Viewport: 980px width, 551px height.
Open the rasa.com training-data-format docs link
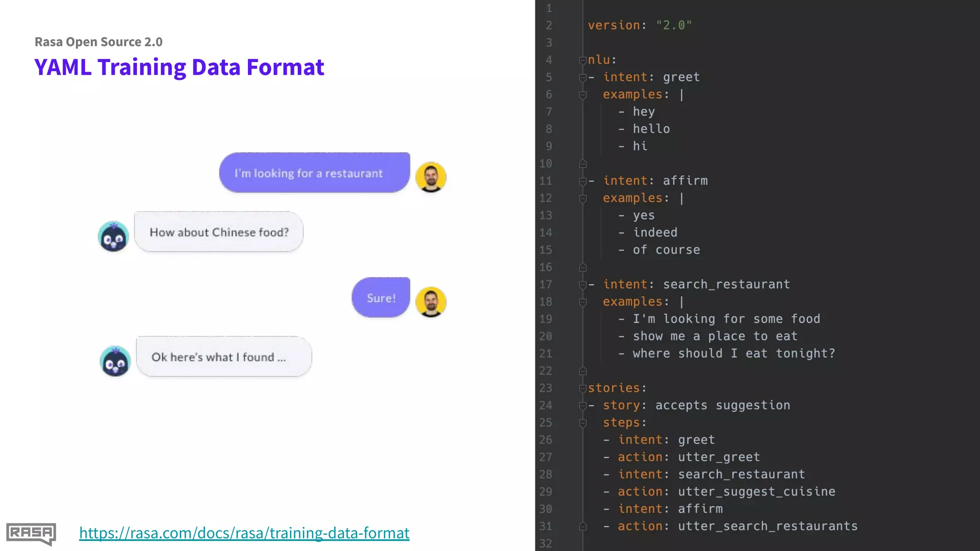(244, 533)
